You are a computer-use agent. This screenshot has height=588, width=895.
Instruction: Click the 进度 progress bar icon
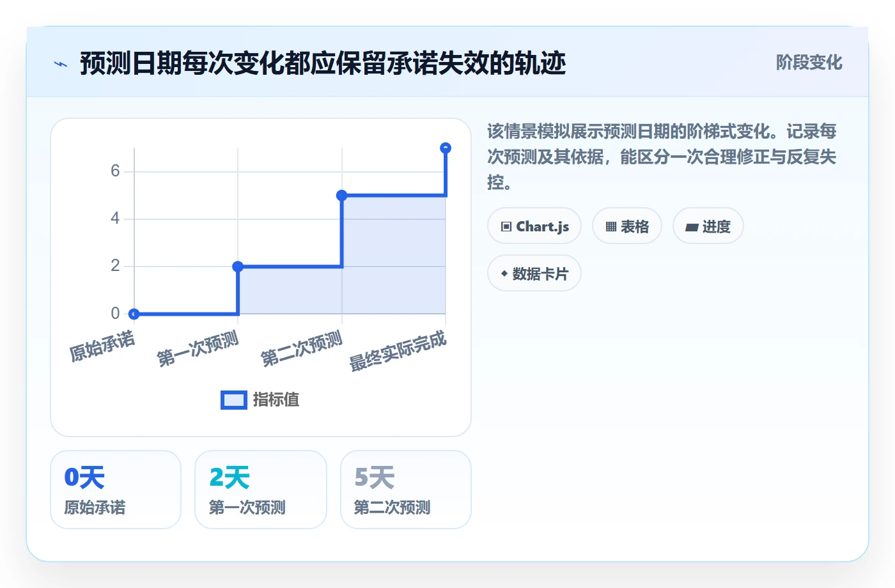pyautogui.click(x=692, y=227)
